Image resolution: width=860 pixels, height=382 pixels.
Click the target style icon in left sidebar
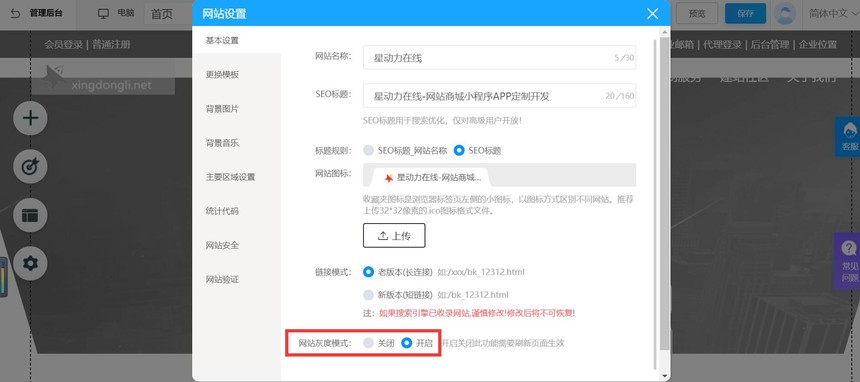coord(30,166)
